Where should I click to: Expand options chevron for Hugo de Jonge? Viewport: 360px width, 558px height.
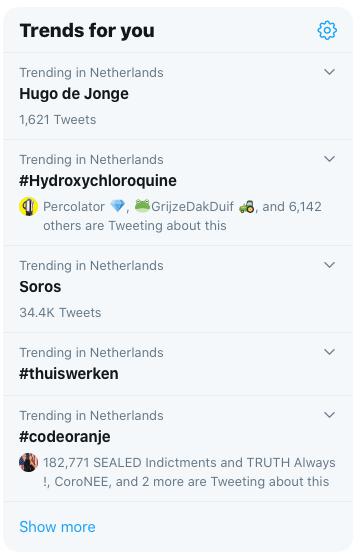pos(329,72)
